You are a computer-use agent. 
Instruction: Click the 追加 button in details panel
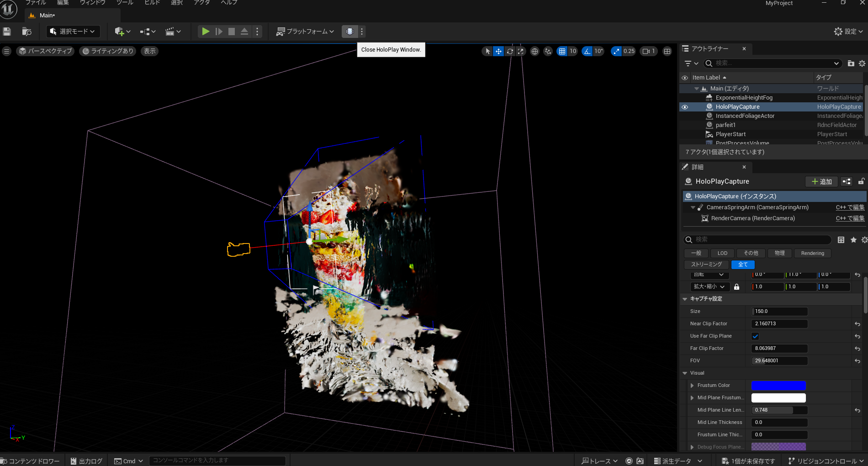click(x=821, y=182)
